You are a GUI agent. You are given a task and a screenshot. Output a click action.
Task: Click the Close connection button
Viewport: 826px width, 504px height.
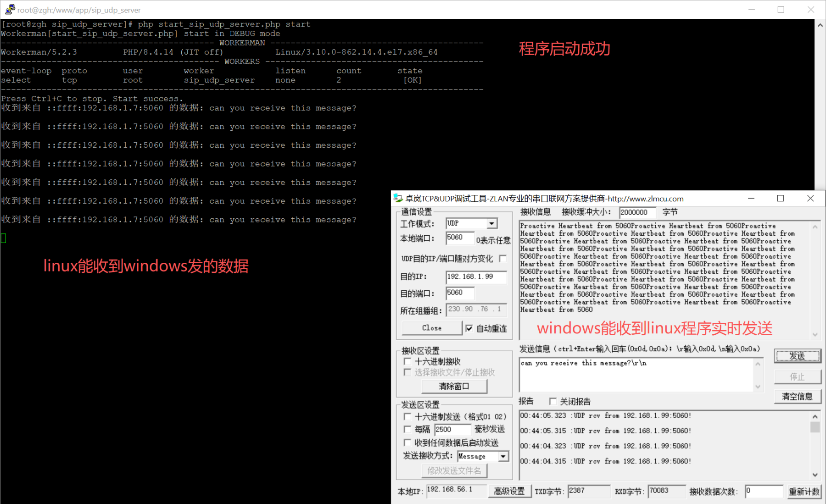coord(432,328)
